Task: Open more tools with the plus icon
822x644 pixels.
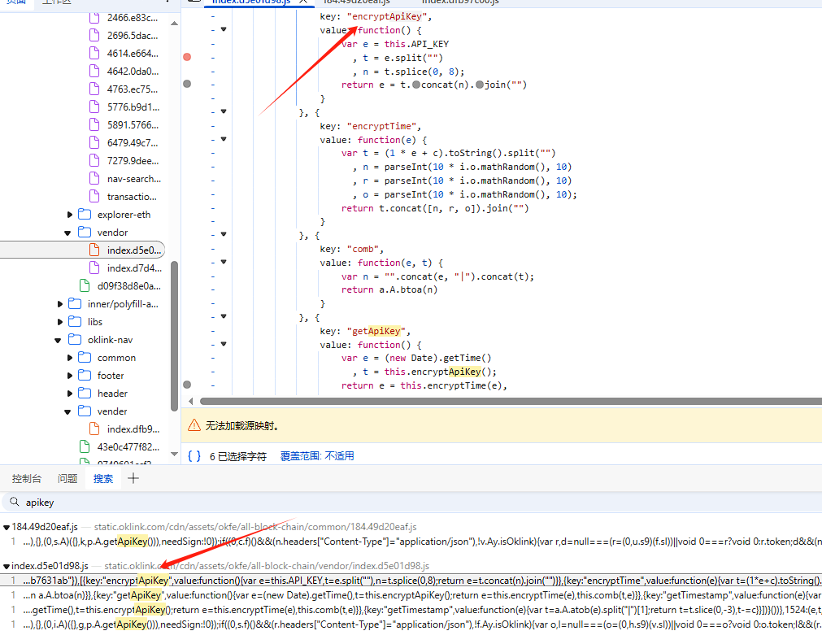Action: tap(132, 478)
